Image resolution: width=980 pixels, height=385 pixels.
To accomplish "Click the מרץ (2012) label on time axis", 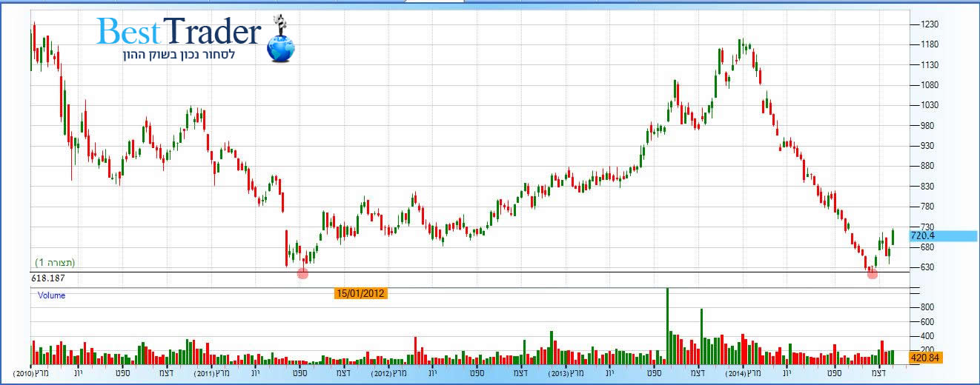I will (x=391, y=374).
